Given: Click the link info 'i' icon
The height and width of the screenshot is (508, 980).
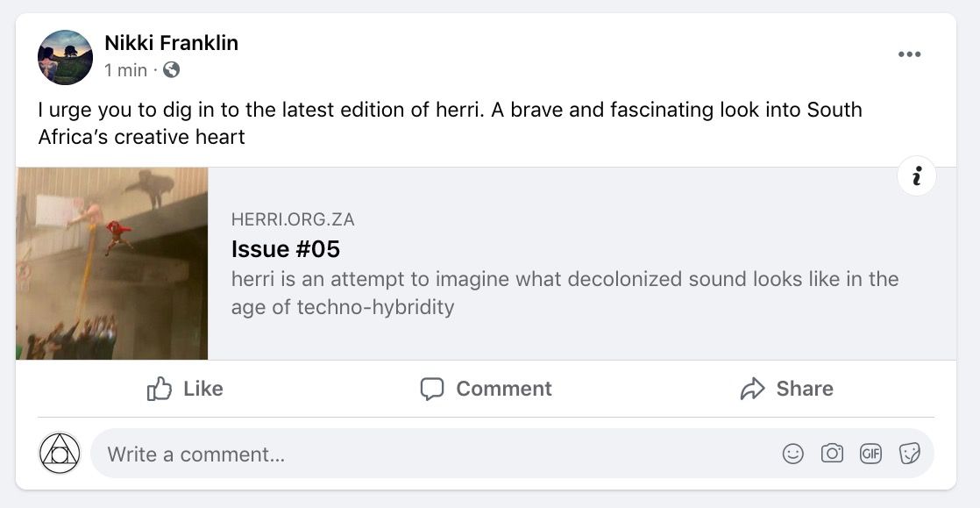Looking at the screenshot, I should click(916, 177).
